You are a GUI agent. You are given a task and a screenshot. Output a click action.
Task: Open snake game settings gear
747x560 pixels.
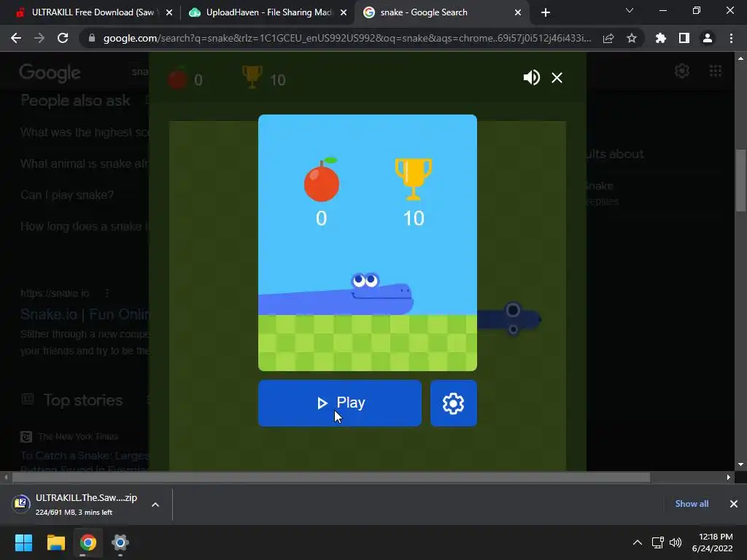click(x=453, y=402)
